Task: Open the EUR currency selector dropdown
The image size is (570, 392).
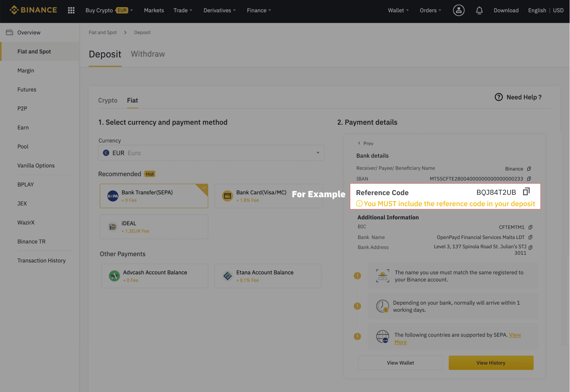Action: [212, 153]
